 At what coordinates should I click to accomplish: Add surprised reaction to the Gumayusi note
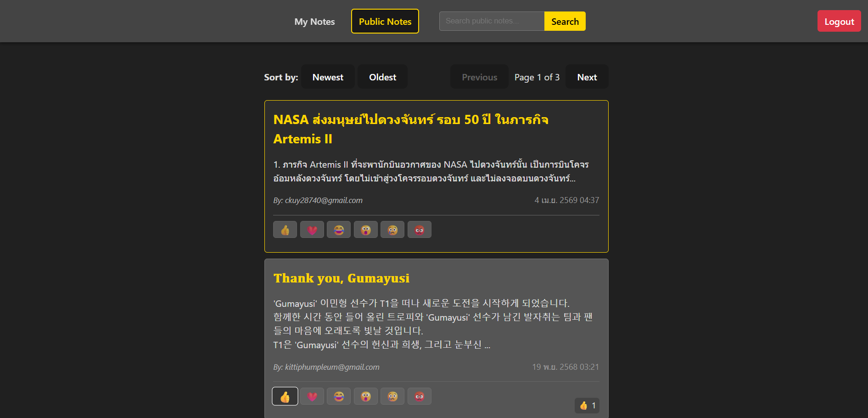(366, 396)
